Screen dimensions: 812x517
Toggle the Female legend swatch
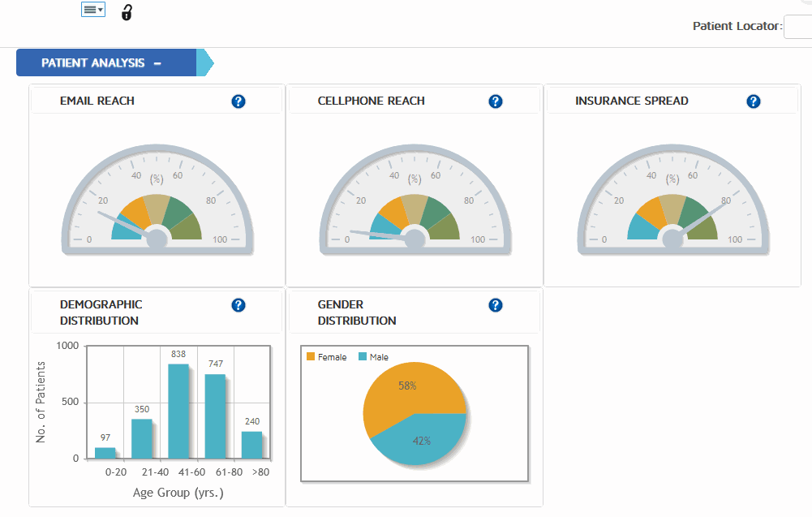pos(311,357)
